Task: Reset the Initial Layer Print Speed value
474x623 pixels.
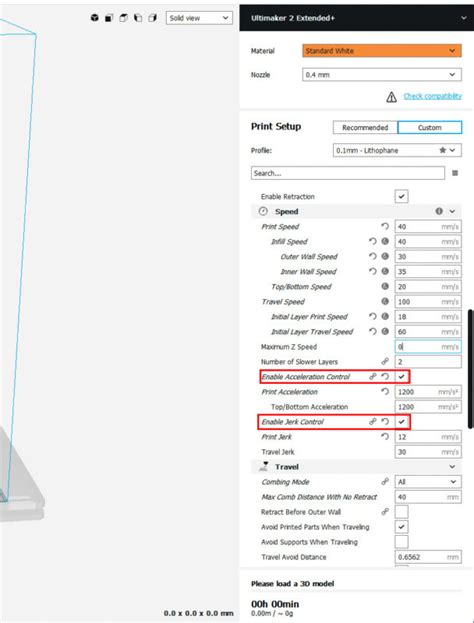Action: [x=373, y=316]
